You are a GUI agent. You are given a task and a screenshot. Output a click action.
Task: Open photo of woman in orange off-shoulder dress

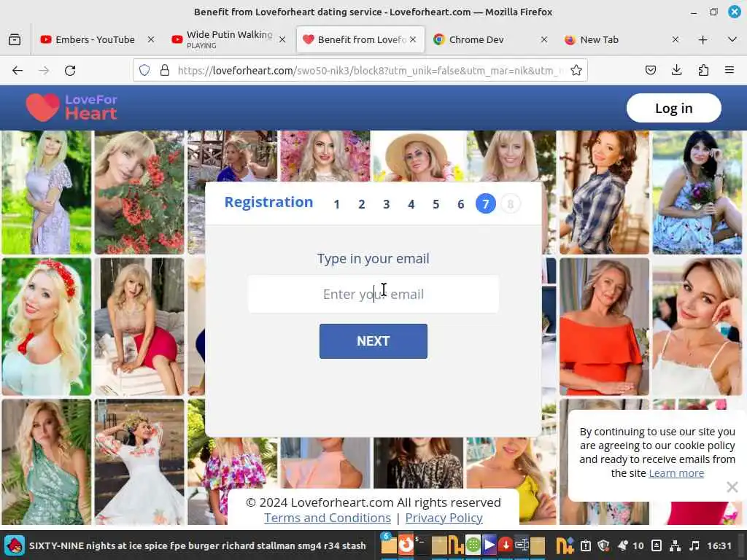(604, 327)
